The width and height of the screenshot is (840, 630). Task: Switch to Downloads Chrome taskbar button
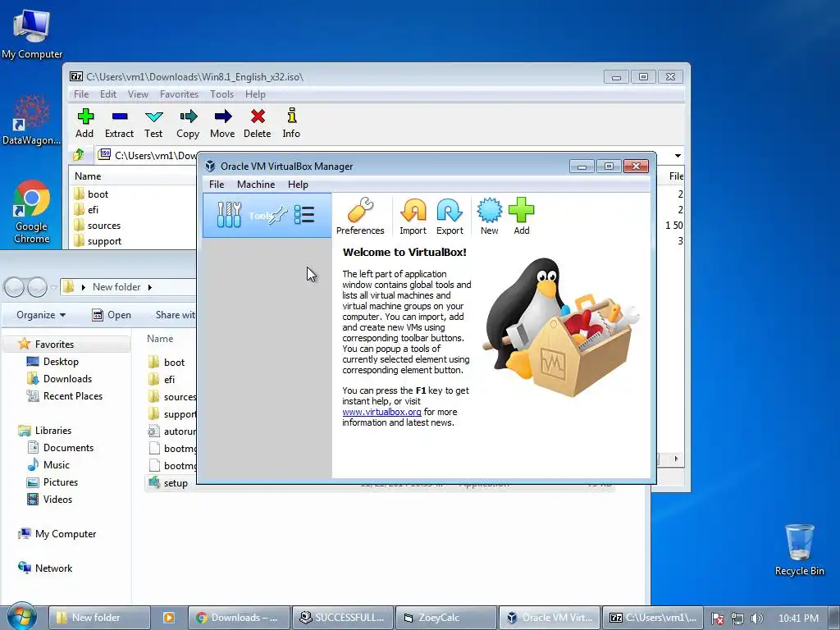click(239, 617)
